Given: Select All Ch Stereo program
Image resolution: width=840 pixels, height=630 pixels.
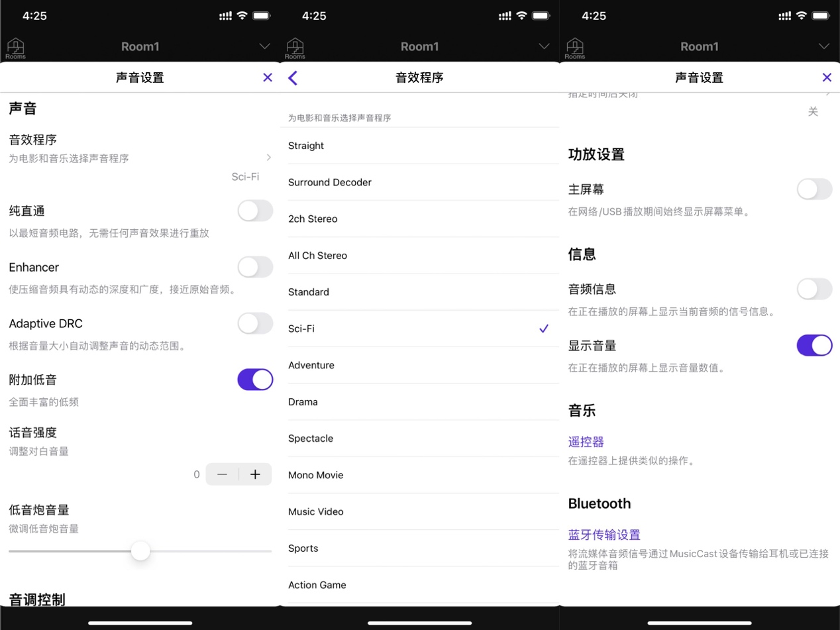Looking at the screenshot, I should pyautogui.click(x=419, y=255).
